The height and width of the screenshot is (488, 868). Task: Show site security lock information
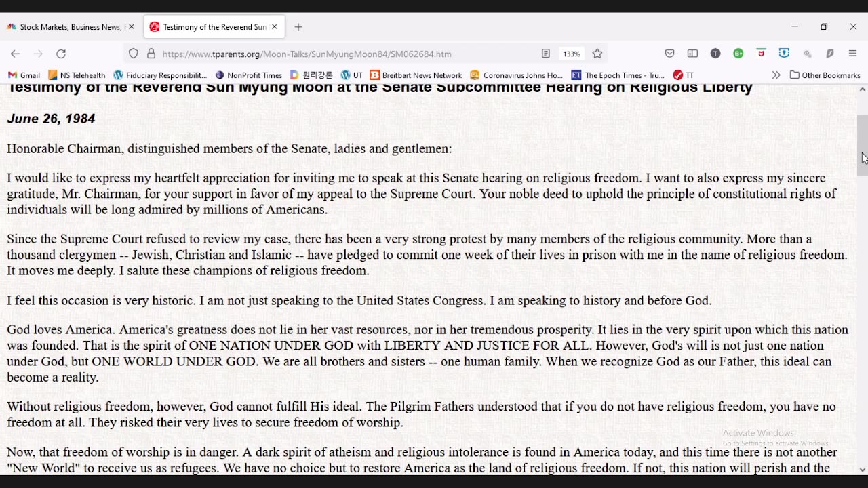(151, 54)
